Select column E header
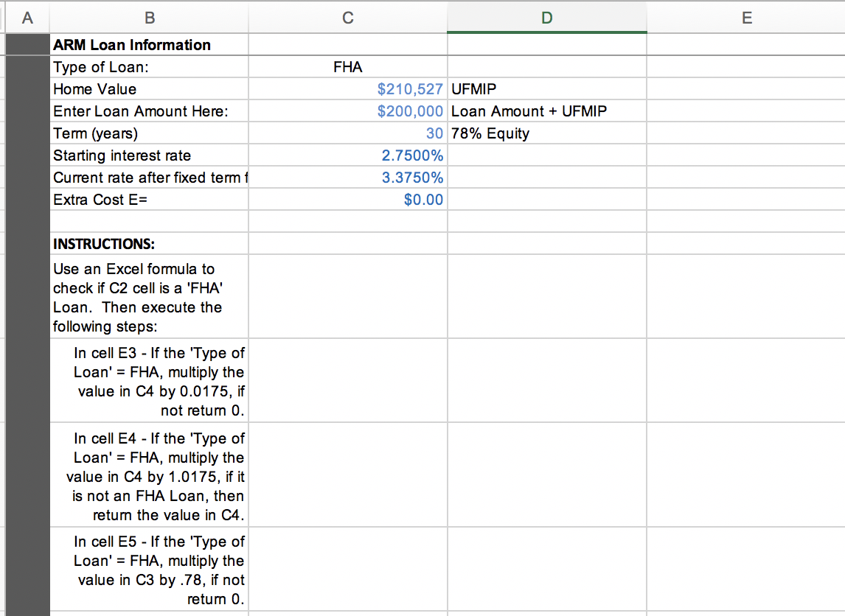This screenshot has width=845, height=616. (746, 18)
